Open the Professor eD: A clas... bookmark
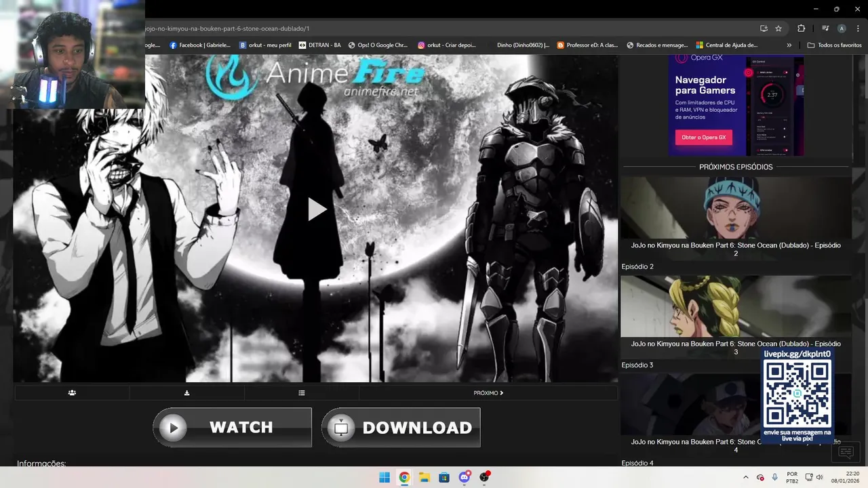 [587, 45]
